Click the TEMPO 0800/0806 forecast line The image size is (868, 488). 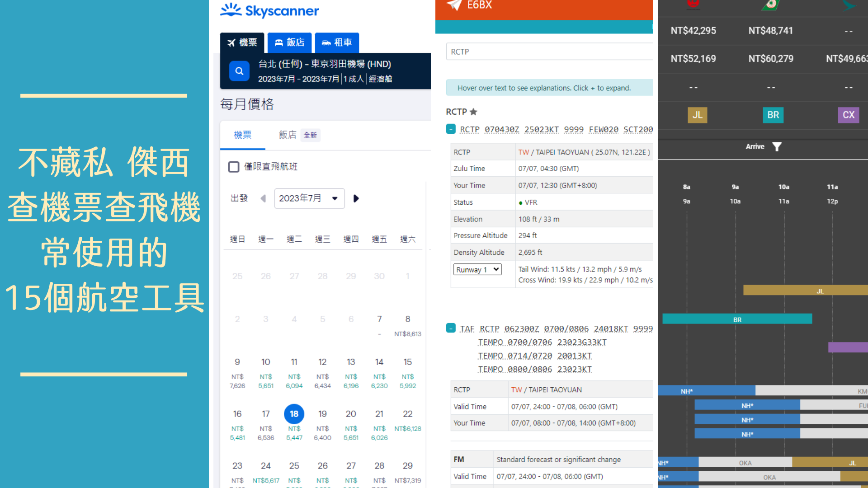pyautogui.click(x=535, y=370)
